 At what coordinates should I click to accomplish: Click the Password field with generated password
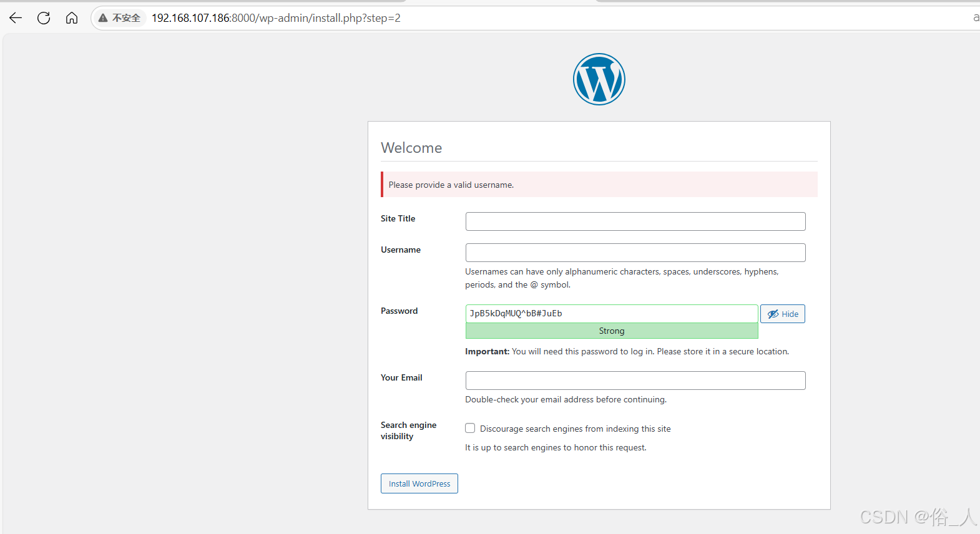[x=612, y=314]
